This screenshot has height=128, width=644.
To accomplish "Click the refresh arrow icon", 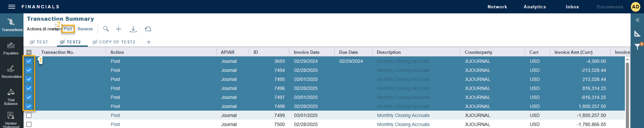I will tap(148, 29).
